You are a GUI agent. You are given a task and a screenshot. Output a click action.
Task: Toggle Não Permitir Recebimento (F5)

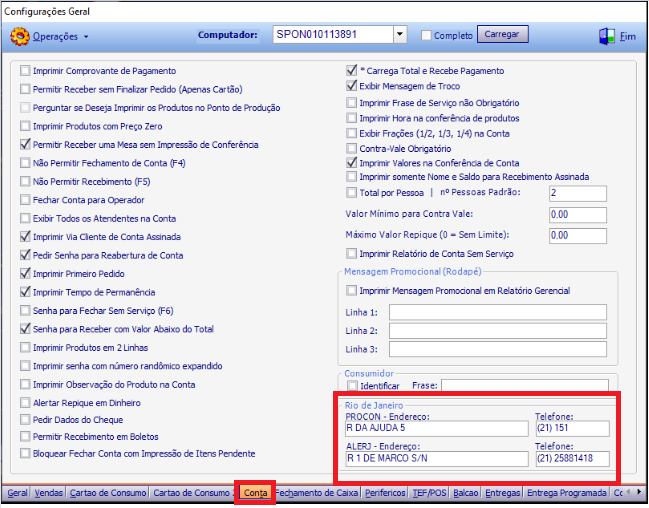point(25,181)
